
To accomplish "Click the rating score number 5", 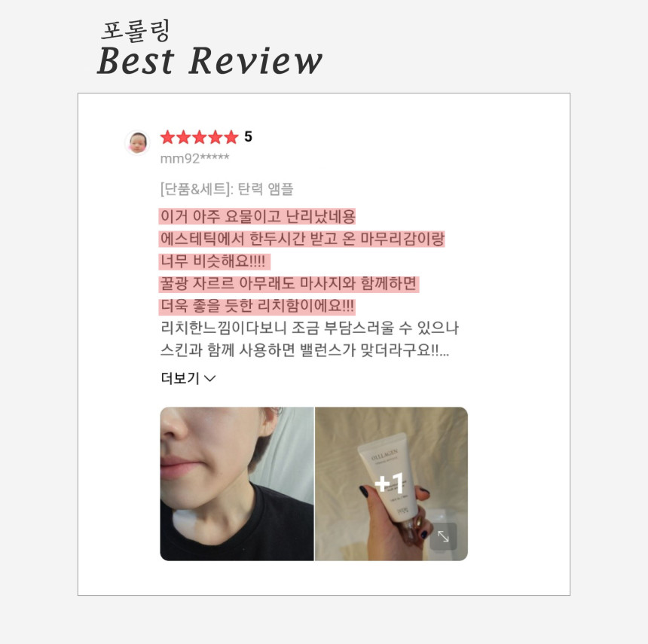I will point(248,137).
